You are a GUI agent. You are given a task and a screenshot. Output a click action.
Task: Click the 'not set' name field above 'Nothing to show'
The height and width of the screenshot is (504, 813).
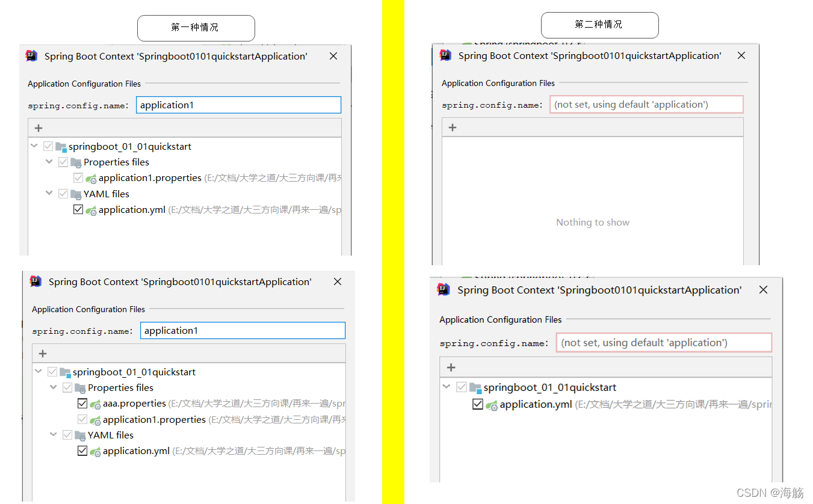(x=646, y=104)
